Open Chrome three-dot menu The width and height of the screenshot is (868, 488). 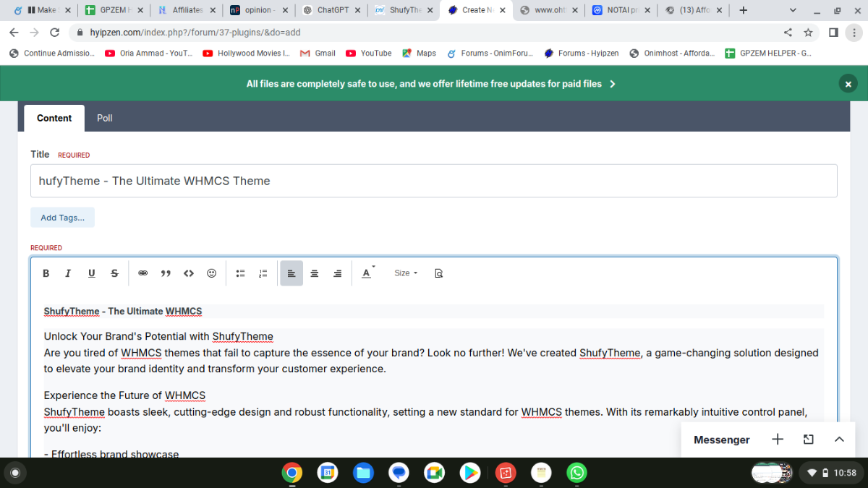[x=854, y=33]
